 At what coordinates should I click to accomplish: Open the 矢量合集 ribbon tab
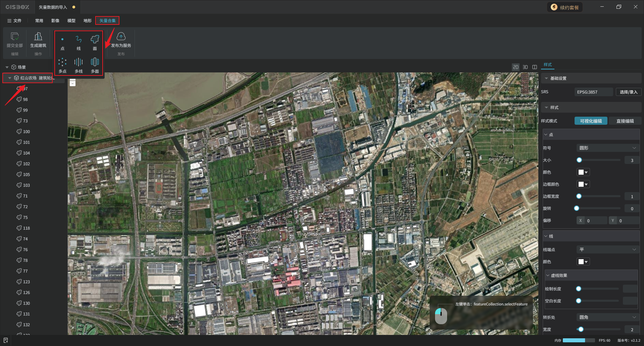(107, 20)
